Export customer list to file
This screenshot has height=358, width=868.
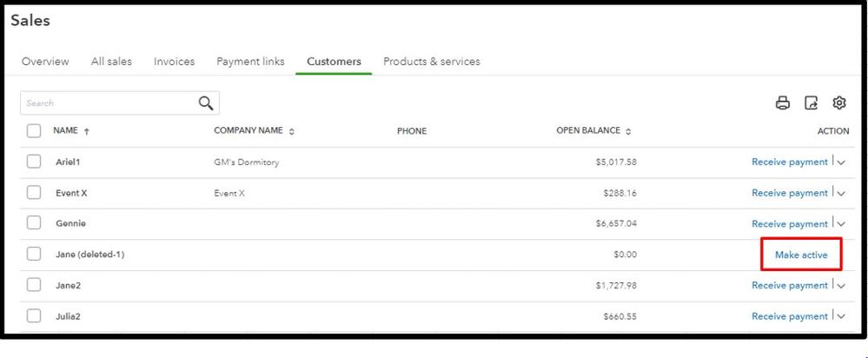pos(812,103)
